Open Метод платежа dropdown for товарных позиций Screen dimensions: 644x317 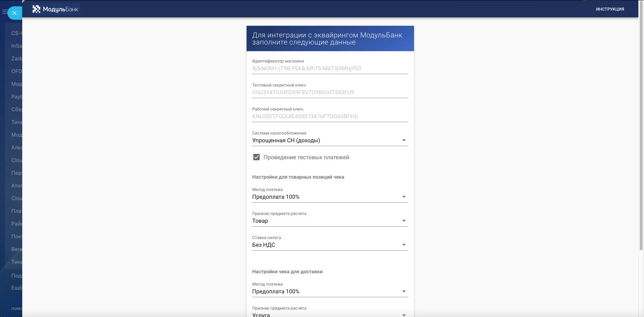pos(330,197)
